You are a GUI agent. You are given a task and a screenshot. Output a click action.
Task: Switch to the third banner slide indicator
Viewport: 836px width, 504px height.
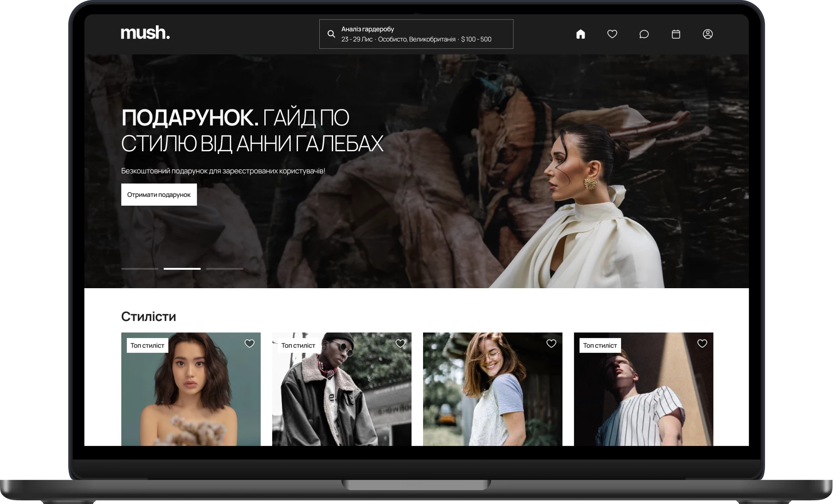point(224,268)
